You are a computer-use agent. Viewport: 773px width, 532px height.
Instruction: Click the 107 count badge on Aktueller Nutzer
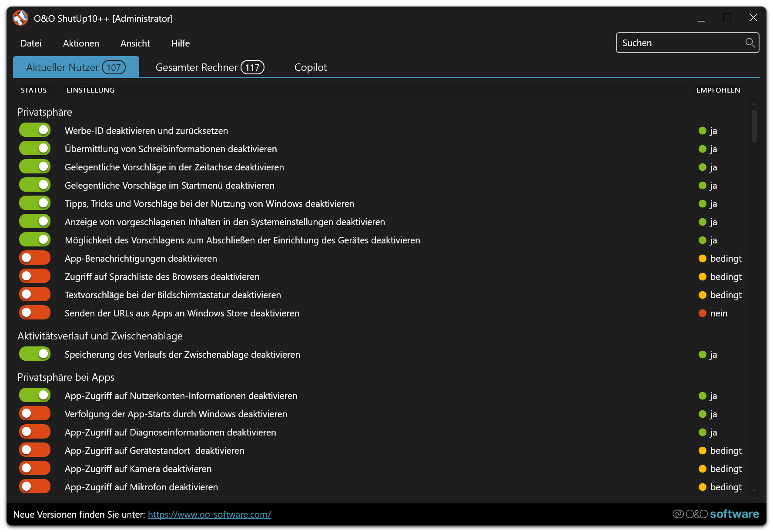[114, 67]
